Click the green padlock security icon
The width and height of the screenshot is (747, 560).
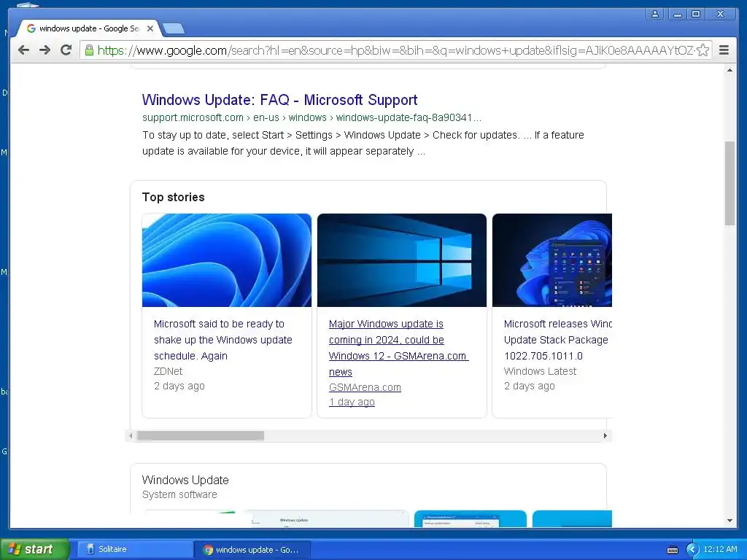pos(89,50)
